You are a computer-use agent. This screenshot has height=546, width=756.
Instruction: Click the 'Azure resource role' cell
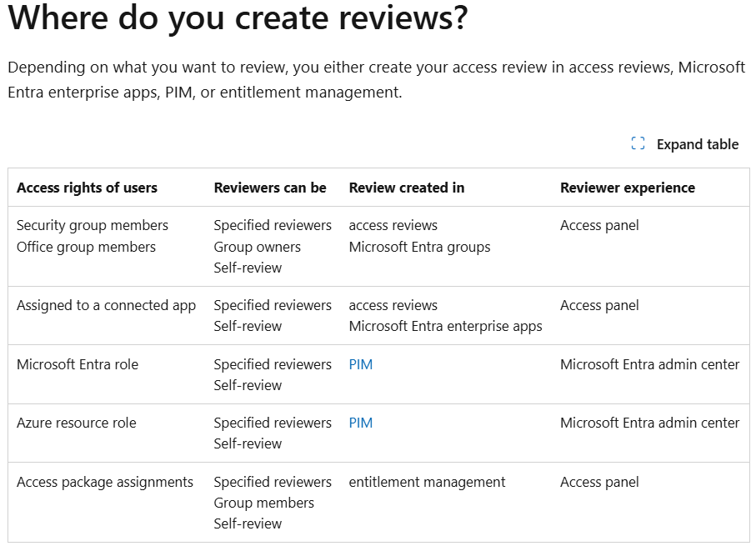[76, 423]
